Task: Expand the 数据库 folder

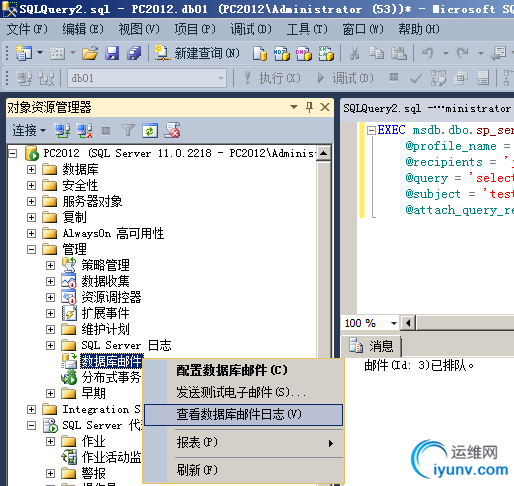Action: 31,169
